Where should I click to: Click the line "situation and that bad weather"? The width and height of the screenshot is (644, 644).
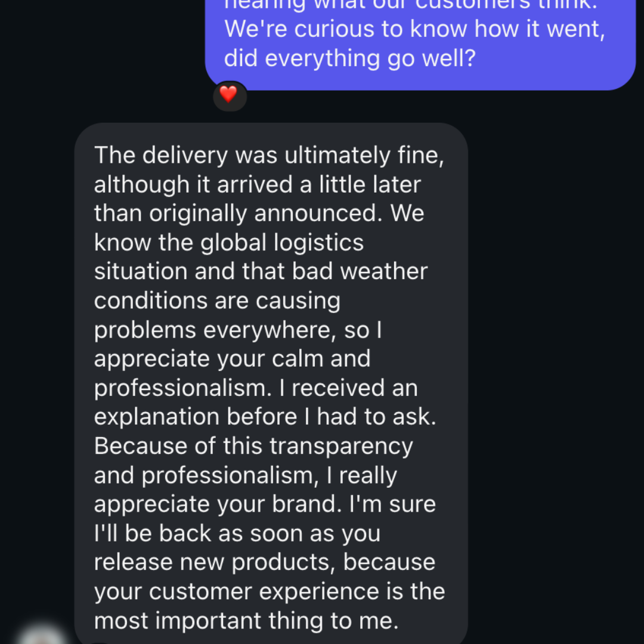(x=261, y=271)
